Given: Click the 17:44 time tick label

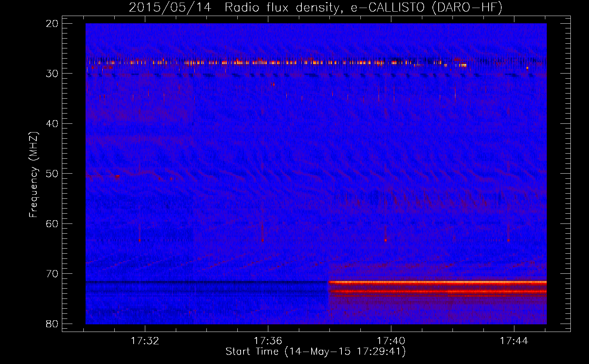Looking at the screenshot, I should pyautogui.click(x=514, y=341).
